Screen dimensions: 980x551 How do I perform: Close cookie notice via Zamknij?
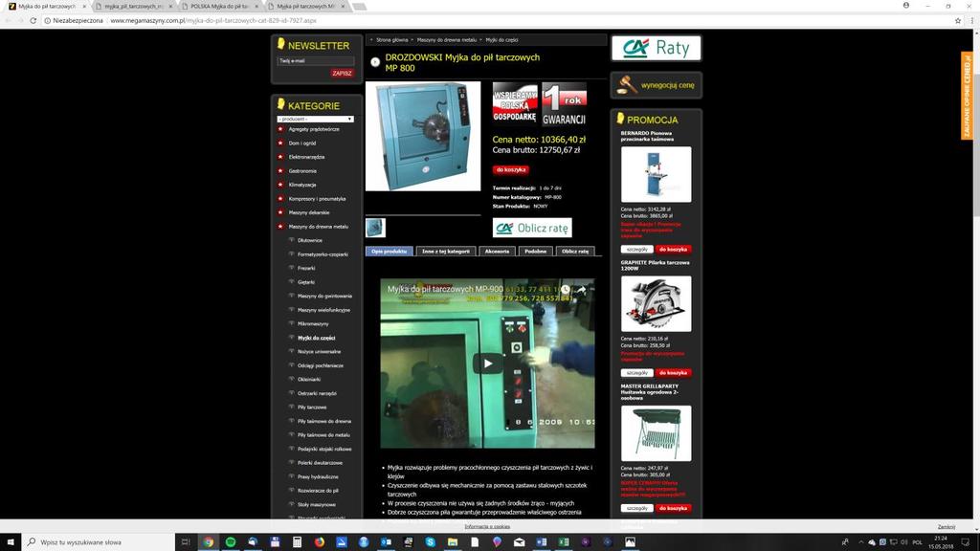tap(947, 527)
